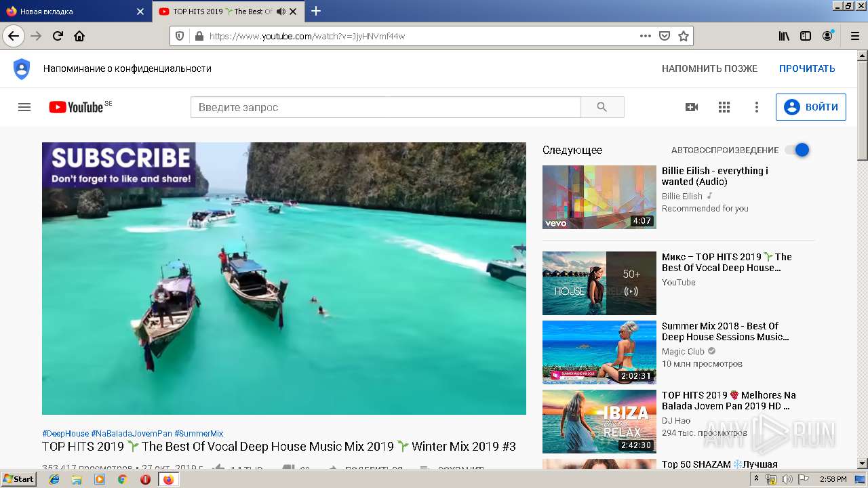
Task: Open IBIZA RELAX video thumbnail
Action: 599,422
